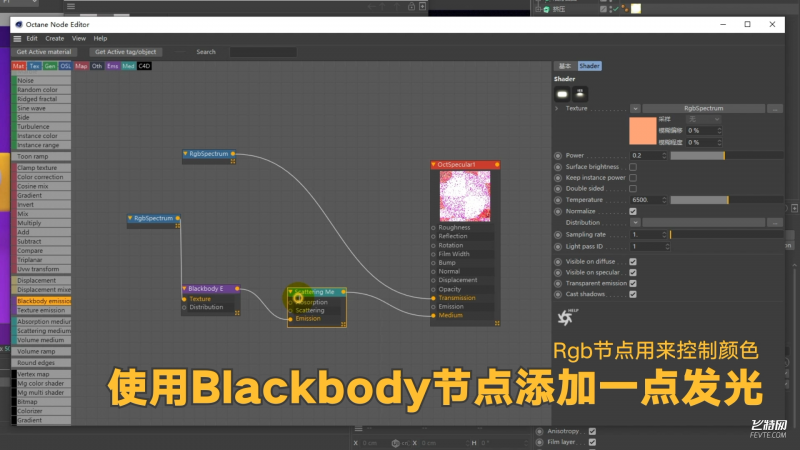
Task: Select the second shader preview icon
Action: coord(580,94)
